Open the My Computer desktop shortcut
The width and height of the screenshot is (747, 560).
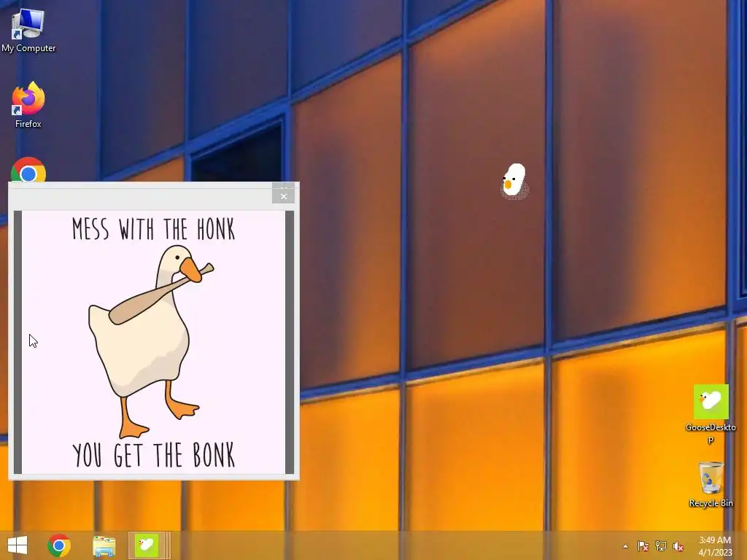(28, 30)
